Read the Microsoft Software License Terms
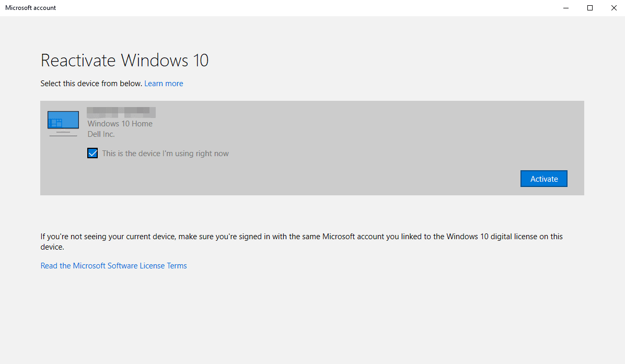Viewport: 625px width, 364px height. 113,266
